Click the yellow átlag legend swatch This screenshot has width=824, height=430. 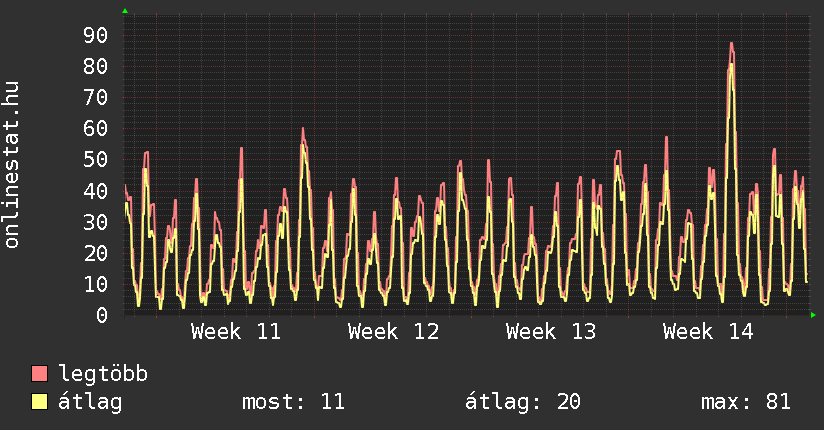(40, 402)
